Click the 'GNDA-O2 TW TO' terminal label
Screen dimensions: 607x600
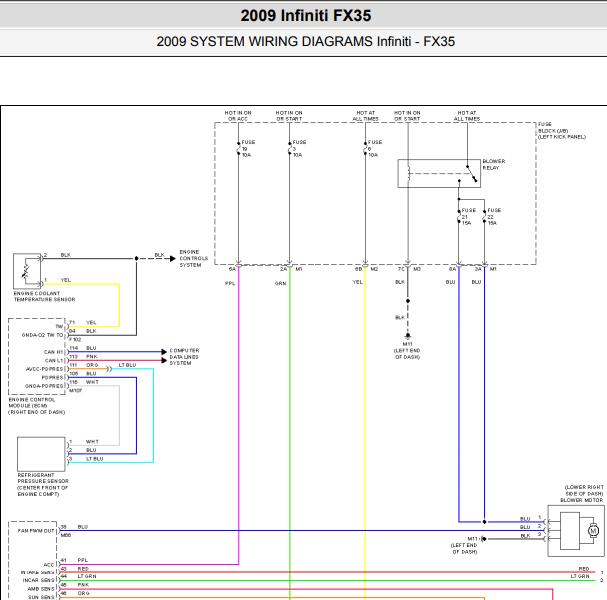click(x=43, y=335)
